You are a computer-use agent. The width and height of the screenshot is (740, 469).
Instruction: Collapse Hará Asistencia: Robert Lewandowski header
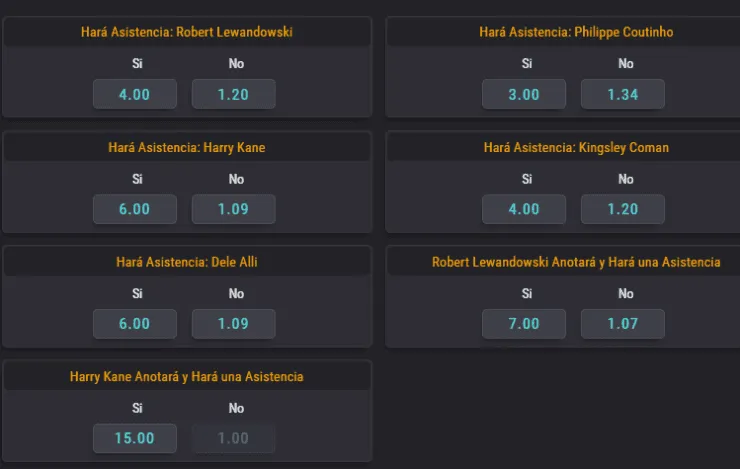[187, 32]
